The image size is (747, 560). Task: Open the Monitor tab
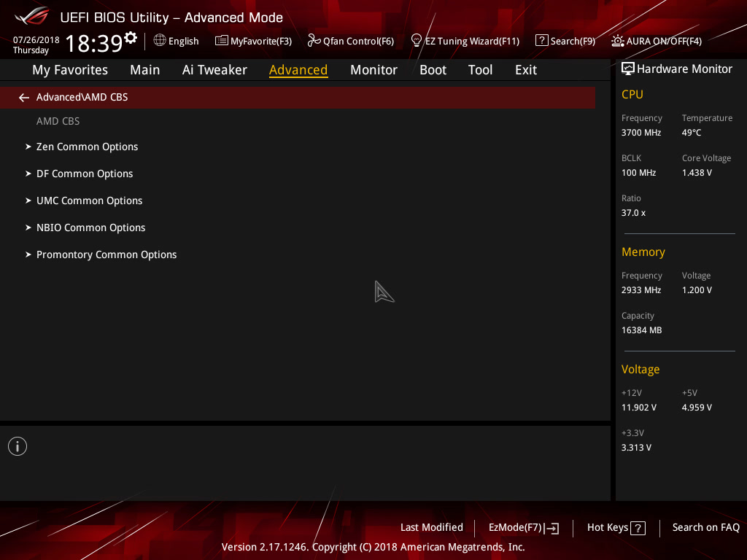point(374,70)
